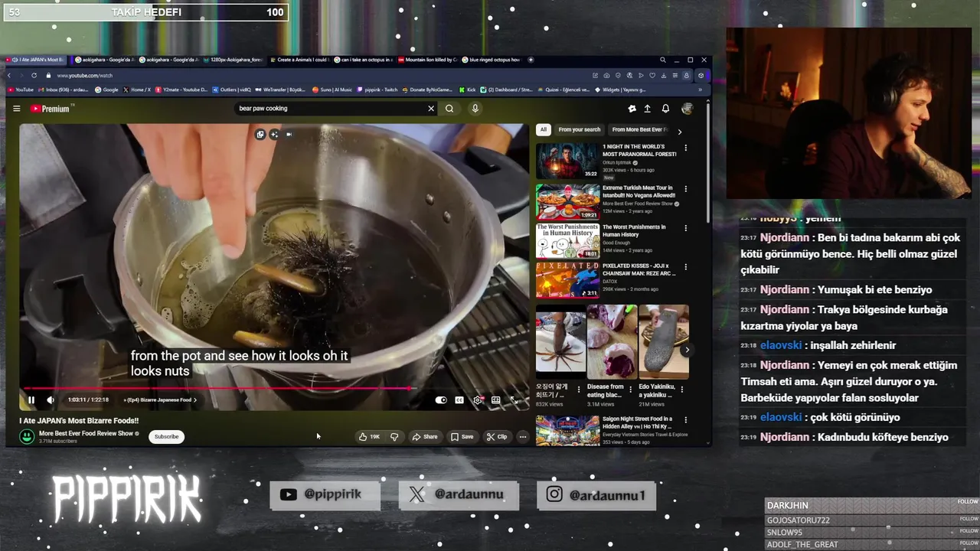
Task: Open options for the 'Saigon Night Street Food' video
Action: (685, 421)
